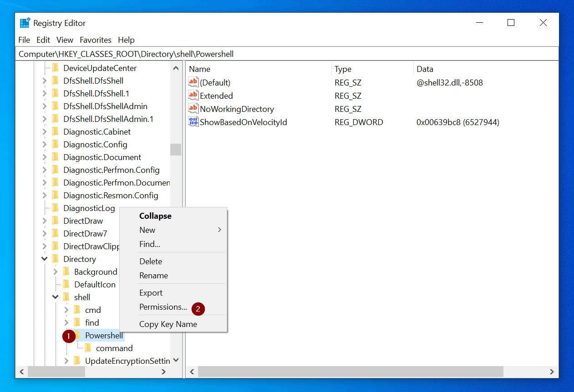Click the find folder icon
The height and width of the screenshot is (392, 574).
77,322
